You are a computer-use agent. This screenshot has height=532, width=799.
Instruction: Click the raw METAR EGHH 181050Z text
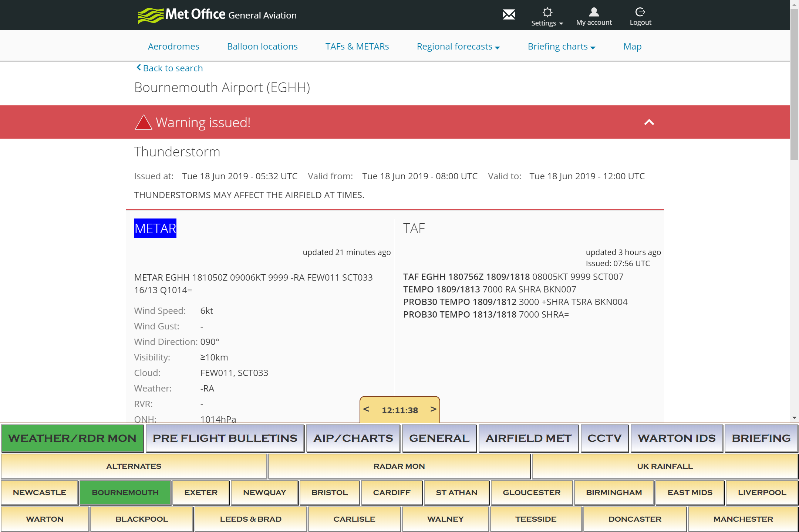pyautogui.click(x=253, y=284)
